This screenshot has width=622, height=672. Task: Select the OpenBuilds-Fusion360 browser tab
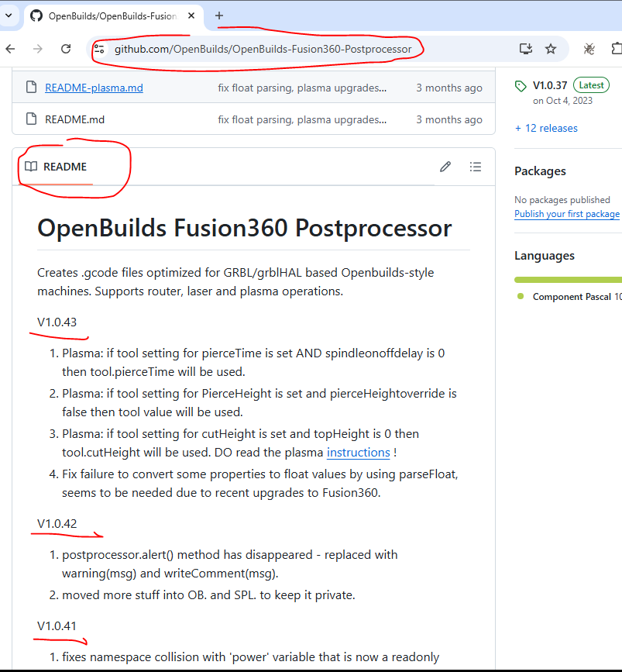click(114, 16)
